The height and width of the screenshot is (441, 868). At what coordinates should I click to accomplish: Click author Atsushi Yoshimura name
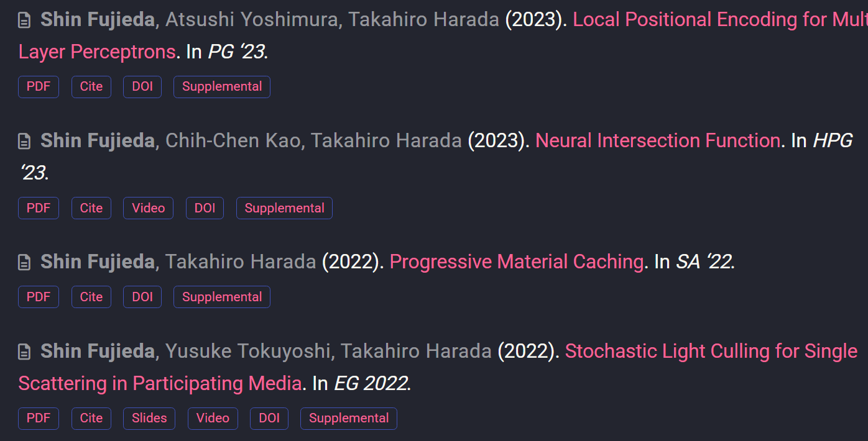click(x=251, y=20)
